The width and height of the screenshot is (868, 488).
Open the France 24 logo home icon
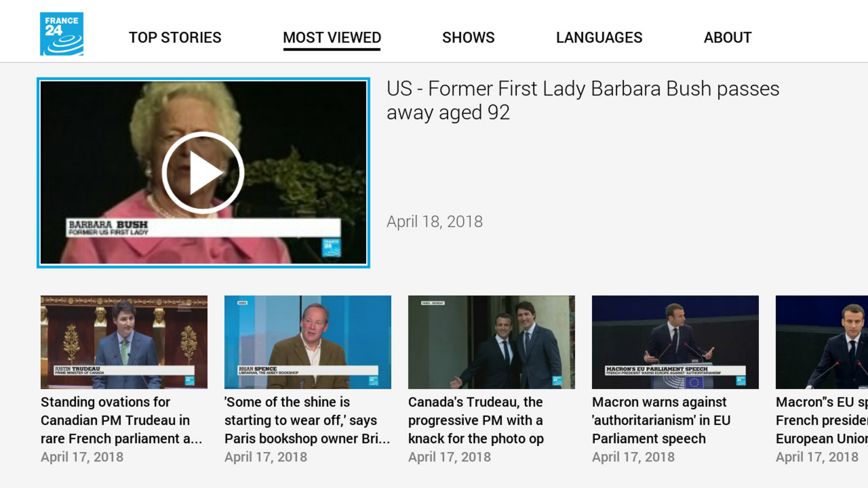click(62, 34)
